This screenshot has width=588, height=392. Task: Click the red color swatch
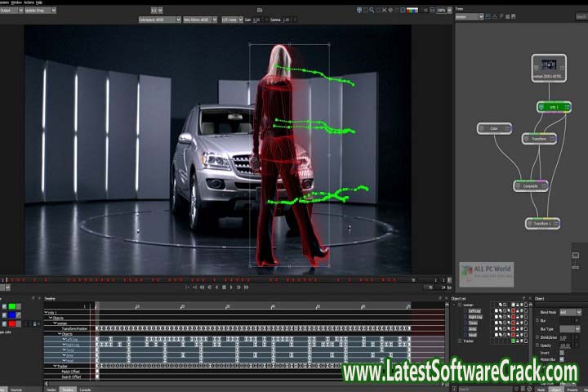tap(12, 323)
